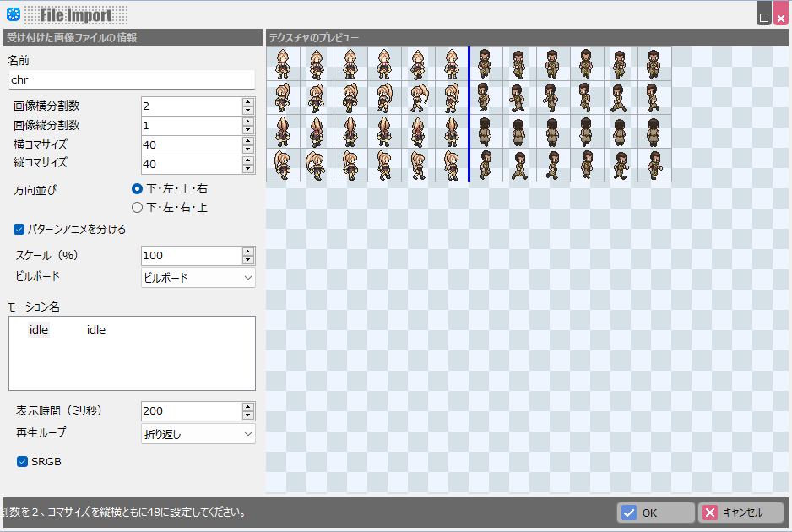Decrease 表示時間 (ミリ秒) using the down arrow
Viewport: 792px width, 532px height.
click(247, 415)
